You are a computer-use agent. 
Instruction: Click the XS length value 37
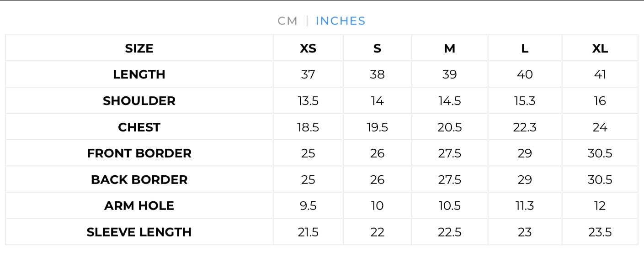click(308, 74)
